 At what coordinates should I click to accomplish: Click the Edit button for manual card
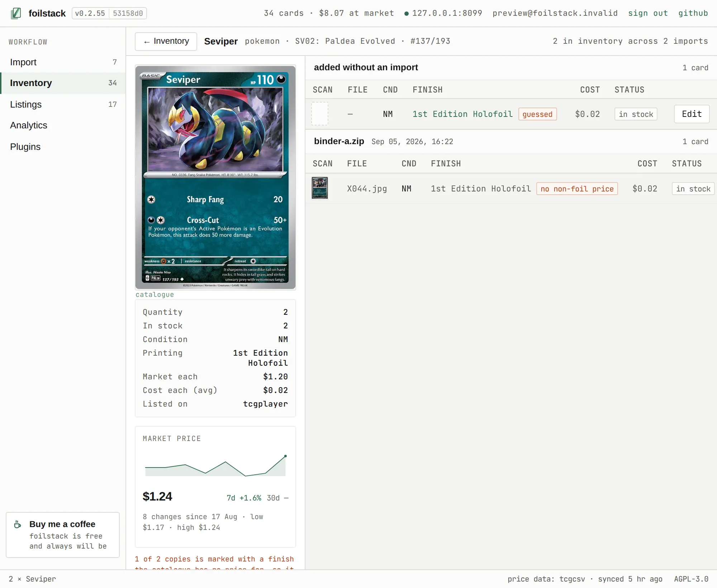click(692, 114)
